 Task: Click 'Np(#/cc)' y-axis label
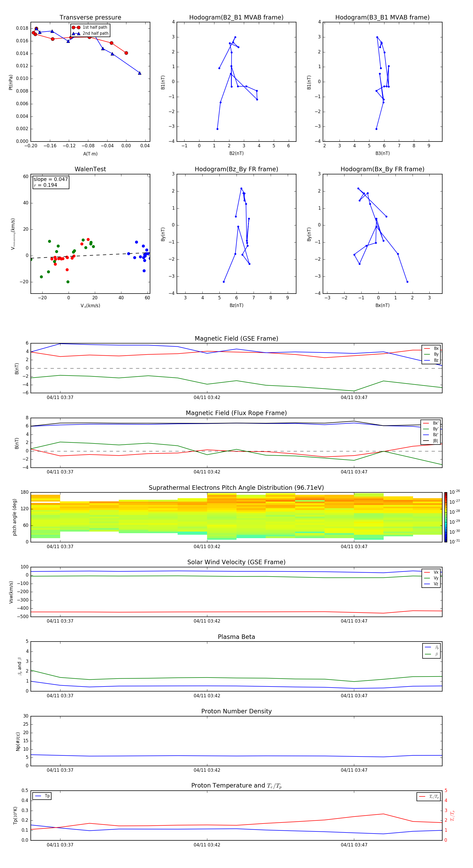pos(18,741)
